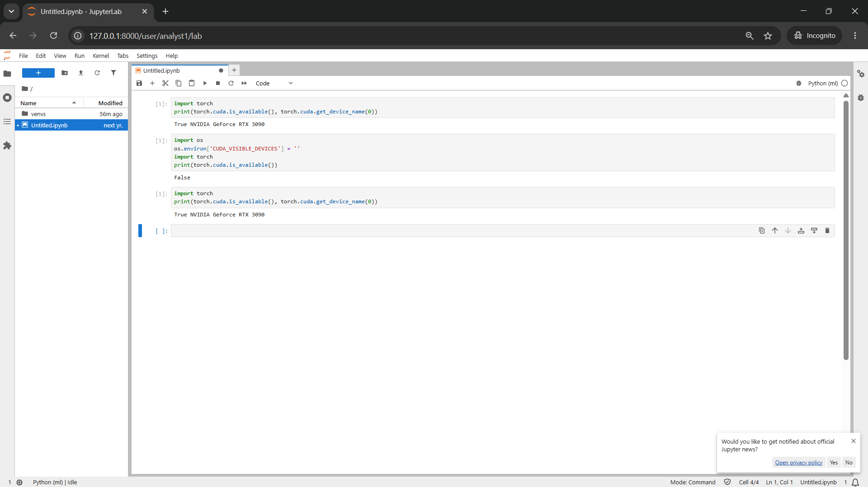Open the File menu
Screen dimensions: 868x487
(x=24, y=56)
